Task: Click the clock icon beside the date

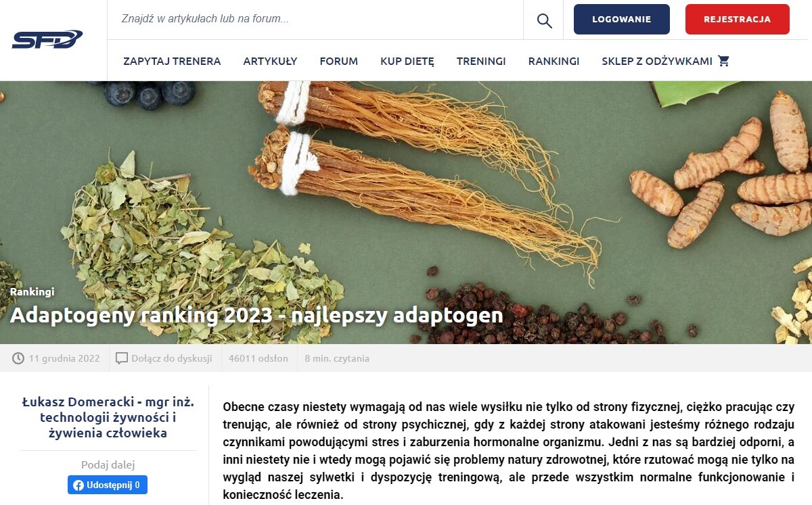Action: pyautogui.click(x=18, y=358)
